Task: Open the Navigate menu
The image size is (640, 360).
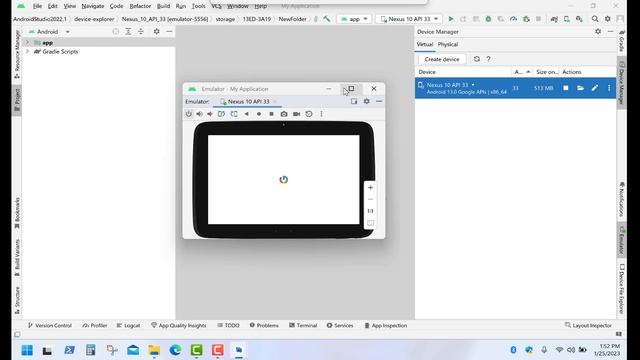Action: (x=93, y=6)
